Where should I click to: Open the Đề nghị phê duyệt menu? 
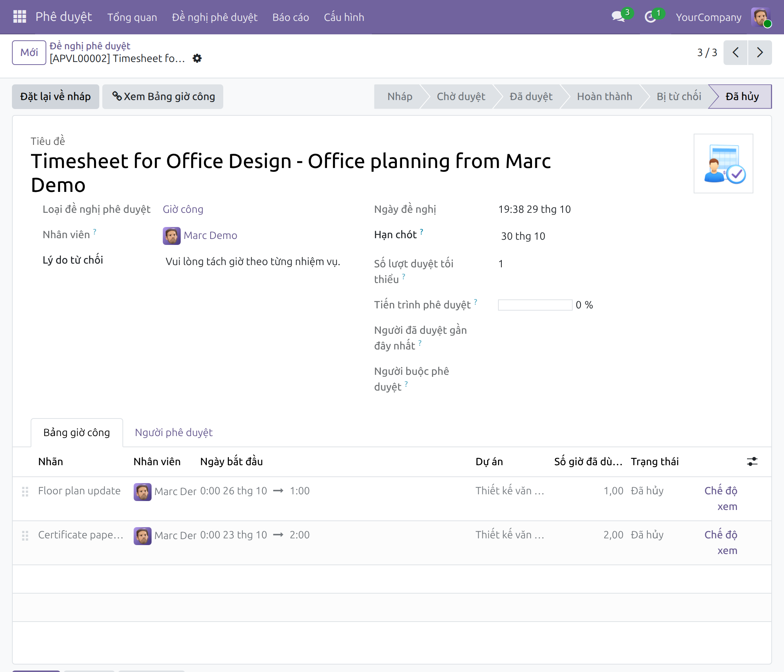[x=215, y=17]
